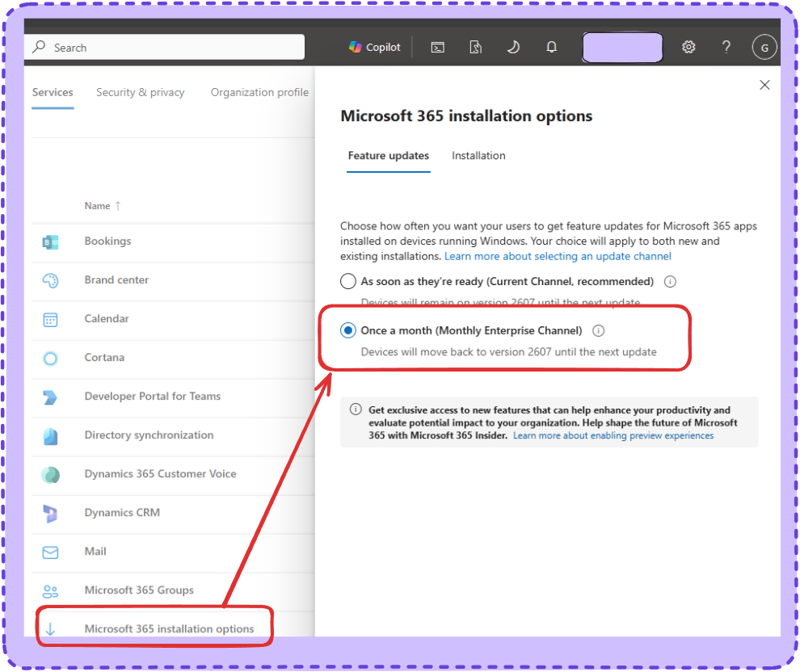This screenshot has width=800, height=672.
Task: Open Cortana service row
Action: (x=173, y=358)
